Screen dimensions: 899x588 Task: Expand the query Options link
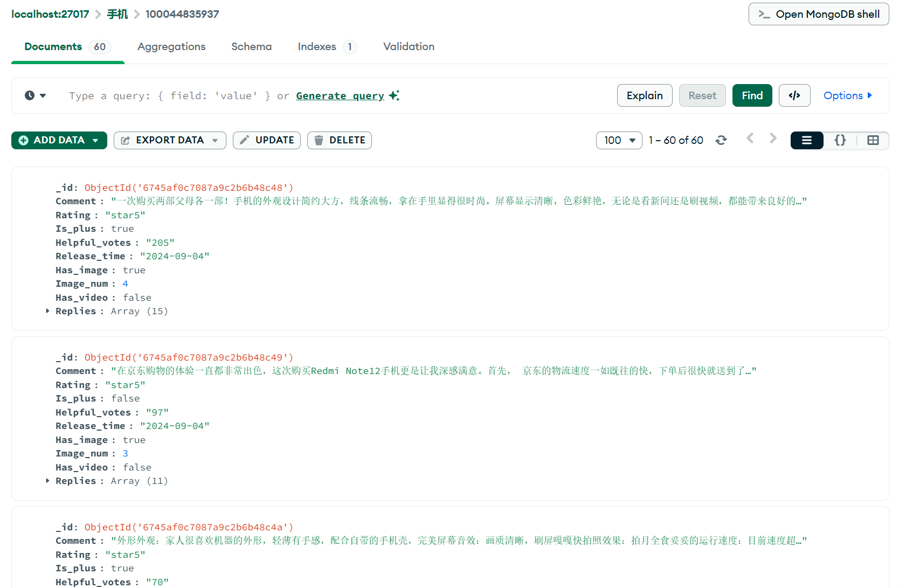point(847,95)
